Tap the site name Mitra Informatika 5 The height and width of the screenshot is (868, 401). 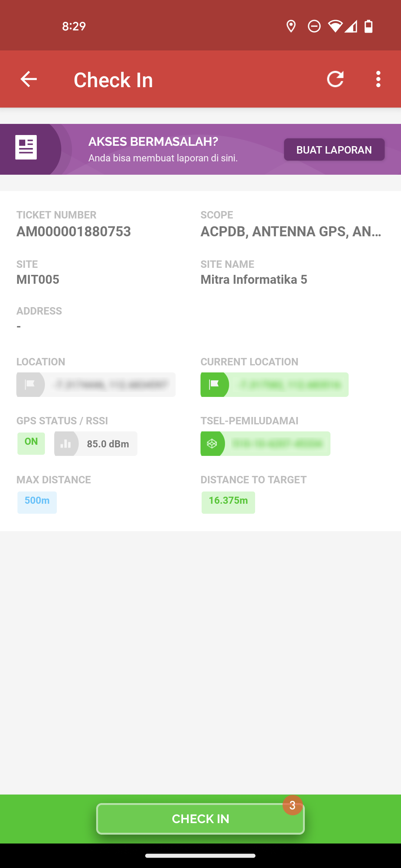[254, 280]
